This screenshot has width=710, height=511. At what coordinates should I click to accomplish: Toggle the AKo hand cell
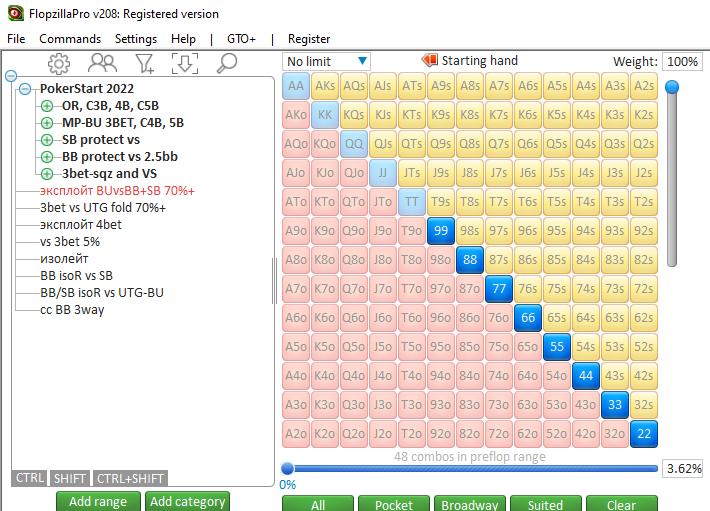[296, 115]
